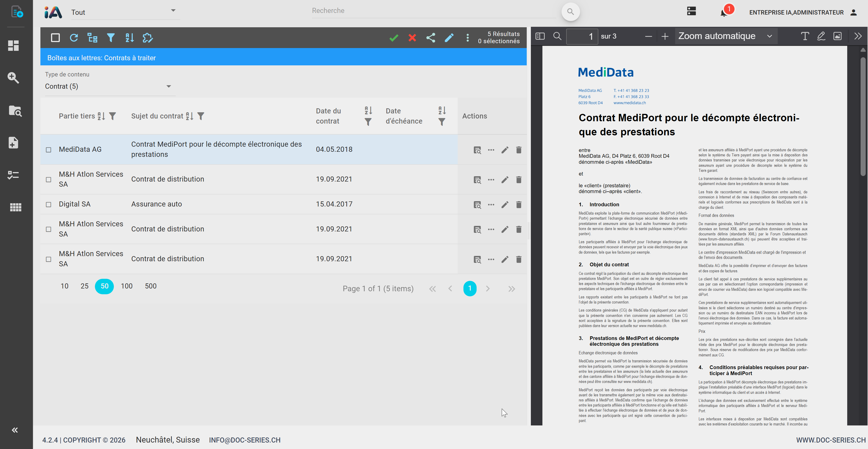
Task: Click the red reject X icon
Action: [412, 38]
